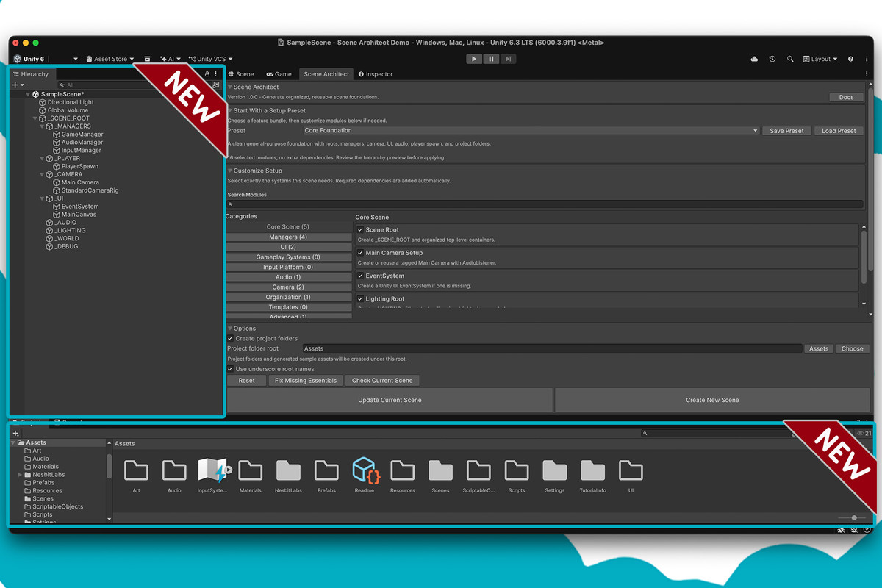This screenshot has width=882, height=588.
Task: Collapse the _CAMERA group
Action: click(x=41, y=174)
